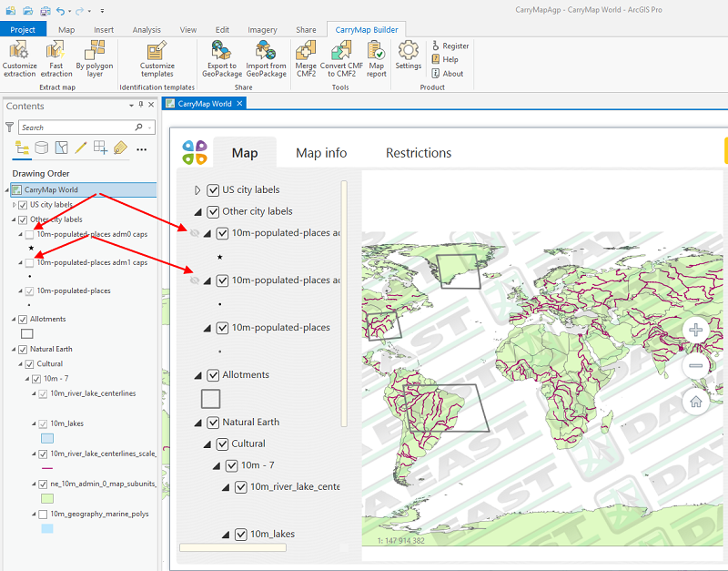Click the admin subunits green symbol swatch
Image resolution: width=728 pixels, height=571 pixels.
coord(47,498)
